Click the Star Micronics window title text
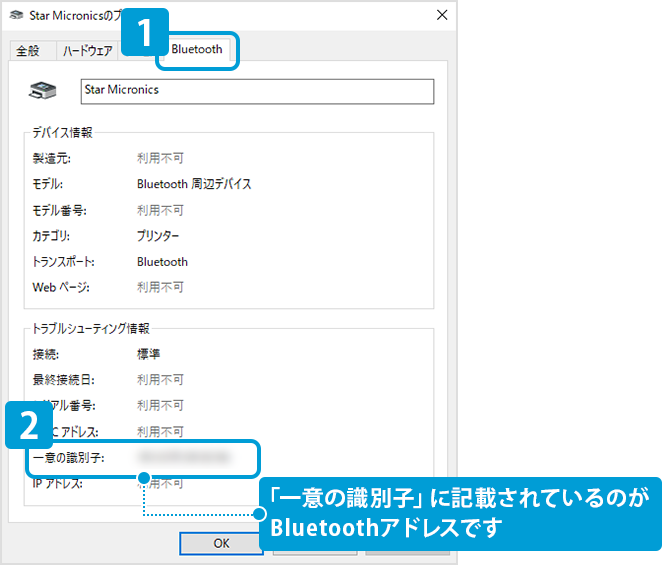Image resolution: width=662 pixels, height=566 pixels. (75, 16)
